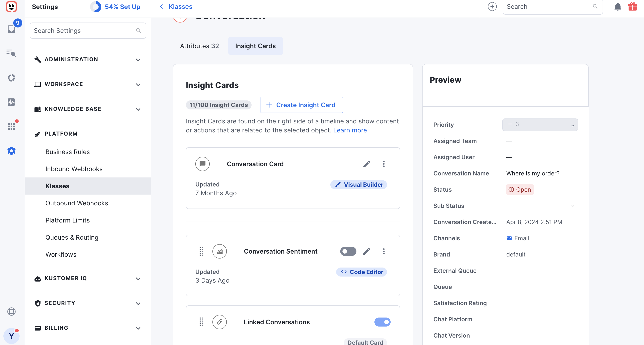644x345 pixels.
Task: Open the Learn more link
Action: pyautogui.click(x=350, y=130)
